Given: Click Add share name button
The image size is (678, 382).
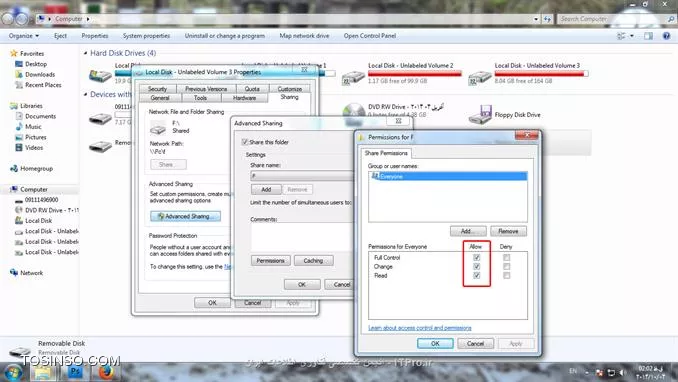Looking at the screenshot, I should (x=266, y=189).
